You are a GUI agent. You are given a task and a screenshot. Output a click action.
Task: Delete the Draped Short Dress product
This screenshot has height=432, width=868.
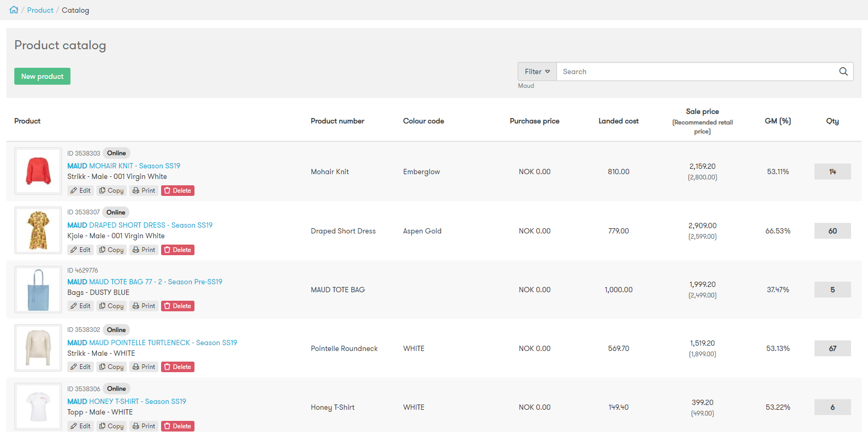[178, 250]
